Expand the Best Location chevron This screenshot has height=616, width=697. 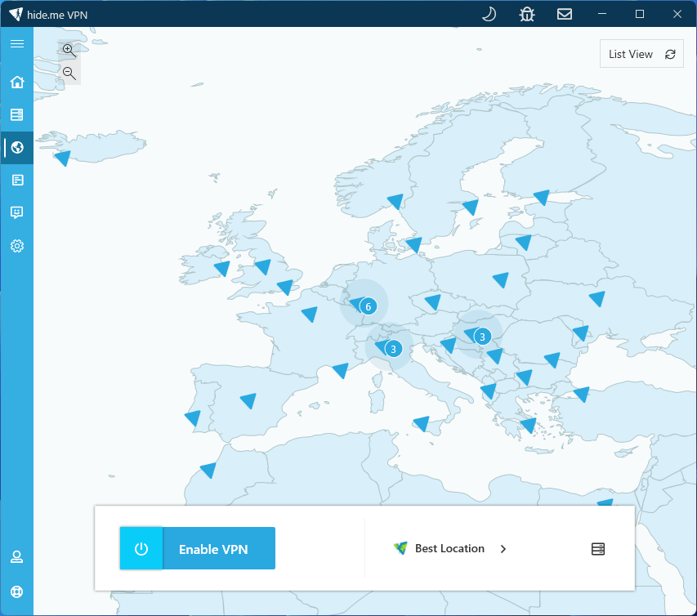(x=503, y=549)
